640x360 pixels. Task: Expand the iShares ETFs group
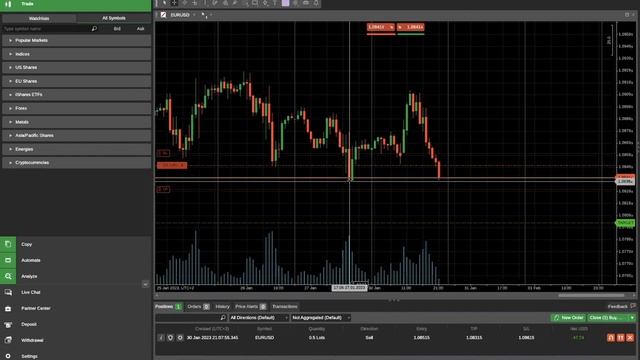(76, 95)
